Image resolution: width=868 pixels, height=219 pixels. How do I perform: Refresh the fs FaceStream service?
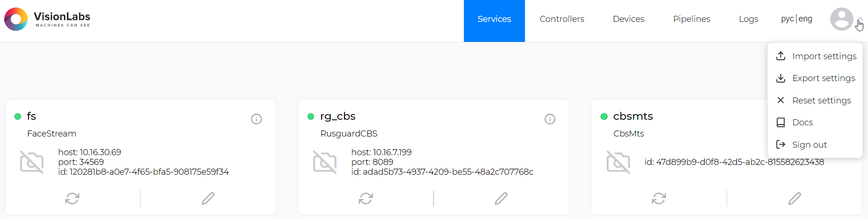point(72,198)
